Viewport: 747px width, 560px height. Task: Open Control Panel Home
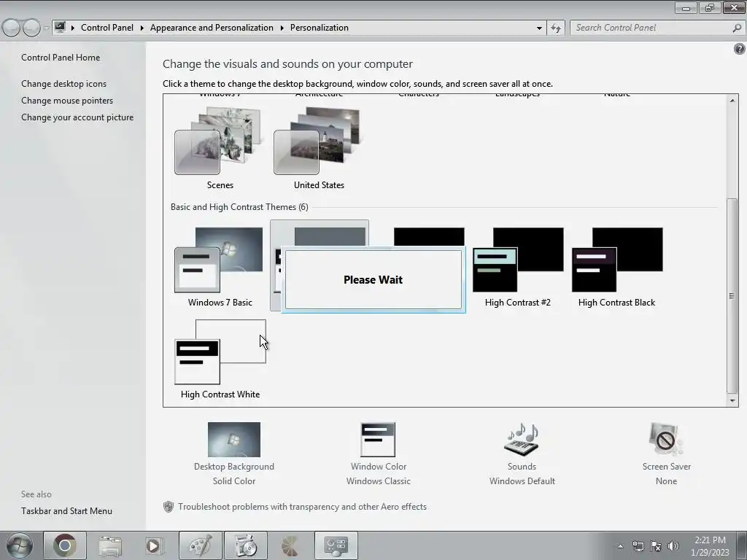[x=61, y=58]
